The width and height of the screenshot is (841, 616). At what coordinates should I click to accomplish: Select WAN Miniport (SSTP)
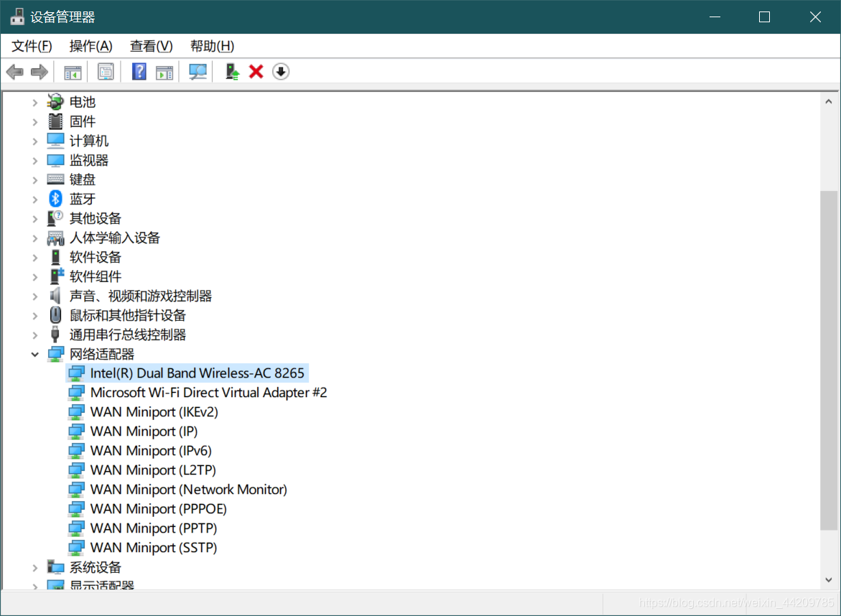coord(154,547)
